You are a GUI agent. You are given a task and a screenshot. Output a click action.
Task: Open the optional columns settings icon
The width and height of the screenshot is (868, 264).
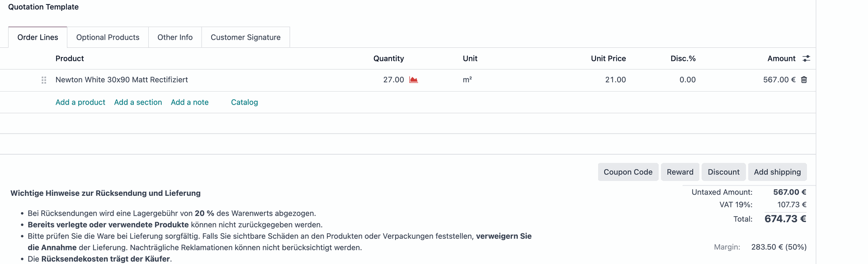point(806,59)
